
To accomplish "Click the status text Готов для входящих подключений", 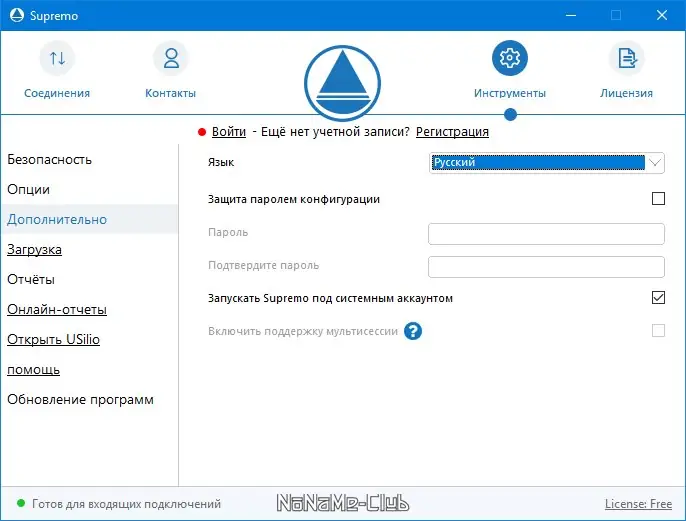I will pos(126,504).
